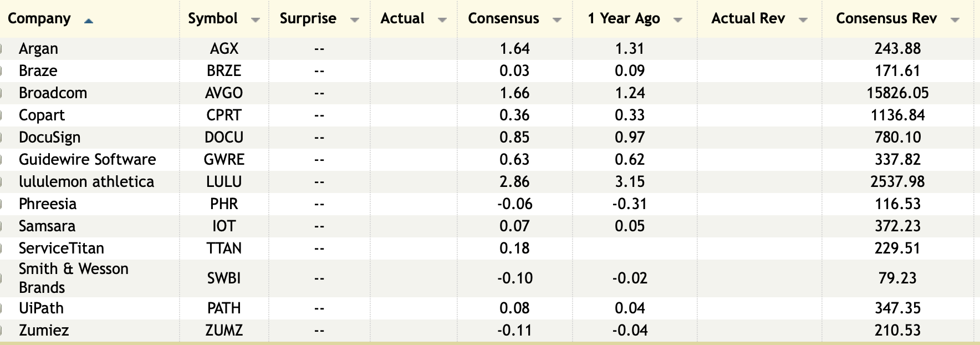Select the DocuSign company name

click(49, 137)
